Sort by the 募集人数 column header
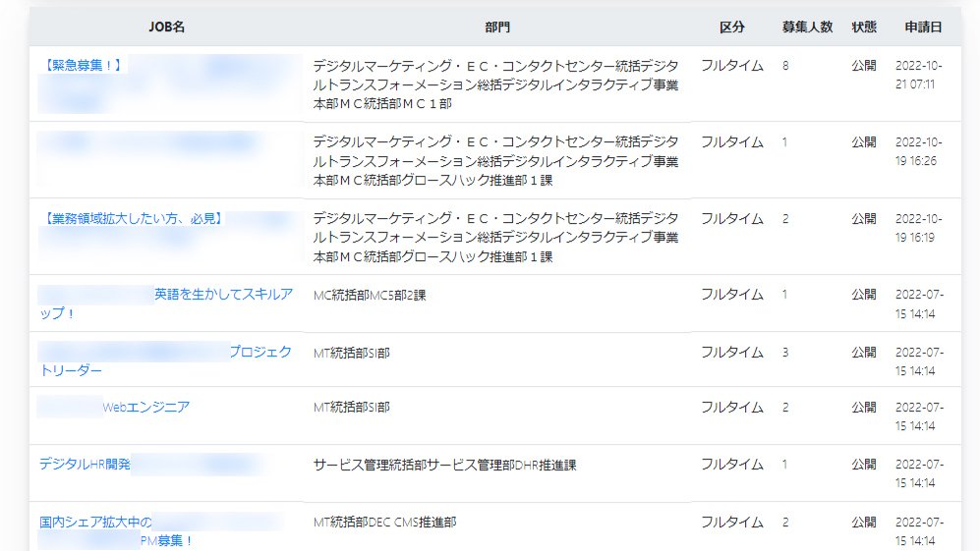The height and width of the screenshot is (551, 980). (x=807, y=28)
